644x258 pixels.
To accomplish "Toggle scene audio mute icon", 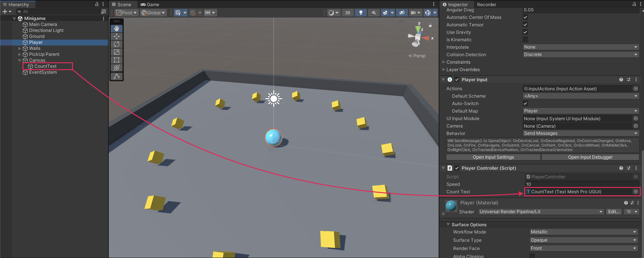I will [x=374, y=13].
